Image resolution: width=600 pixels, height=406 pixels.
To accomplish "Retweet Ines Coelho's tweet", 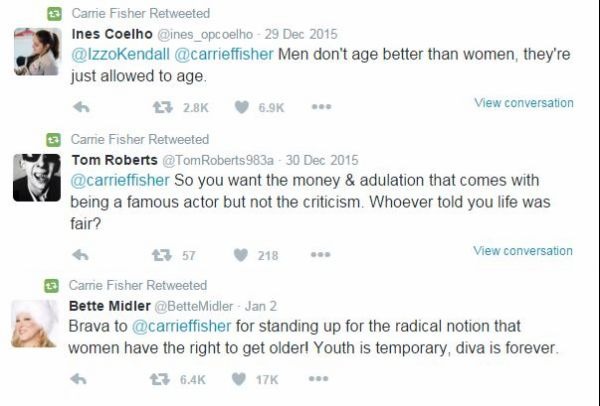I will [x=160, y=107].
